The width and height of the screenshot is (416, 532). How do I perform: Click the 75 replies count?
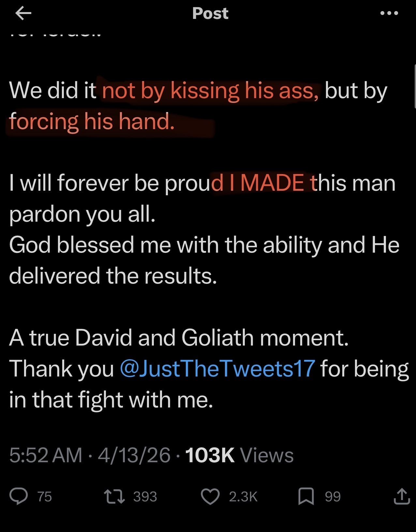[45, 496]
